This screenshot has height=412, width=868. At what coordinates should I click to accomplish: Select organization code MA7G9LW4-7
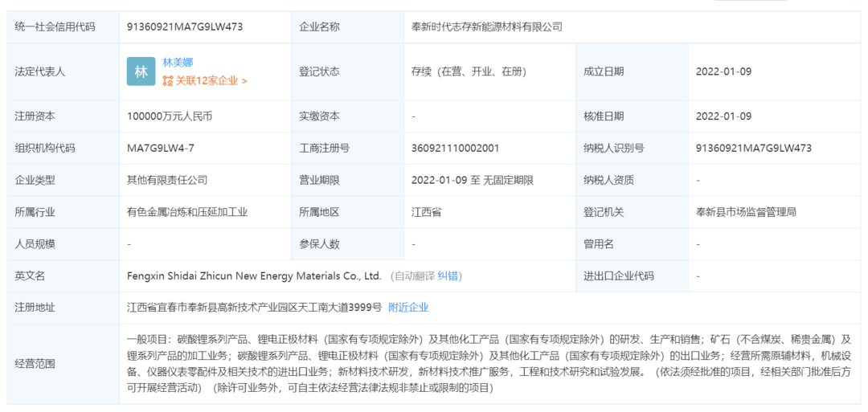(x=161, y=148)
